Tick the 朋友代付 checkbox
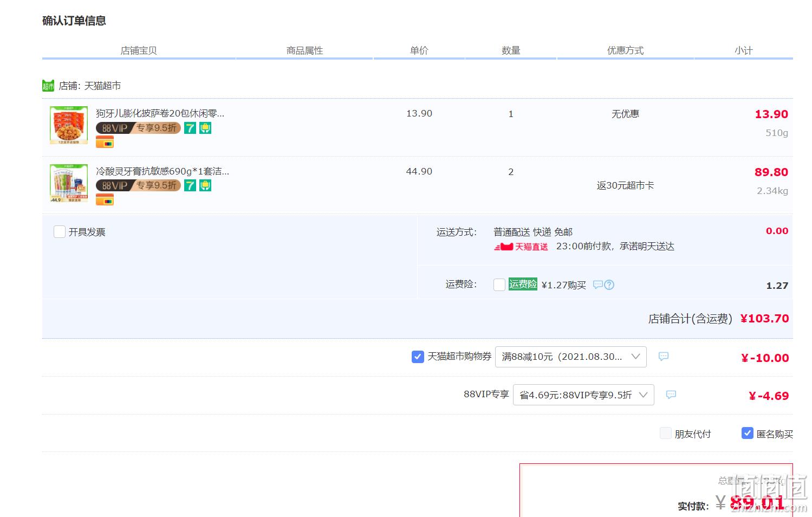 pos(666,433)
